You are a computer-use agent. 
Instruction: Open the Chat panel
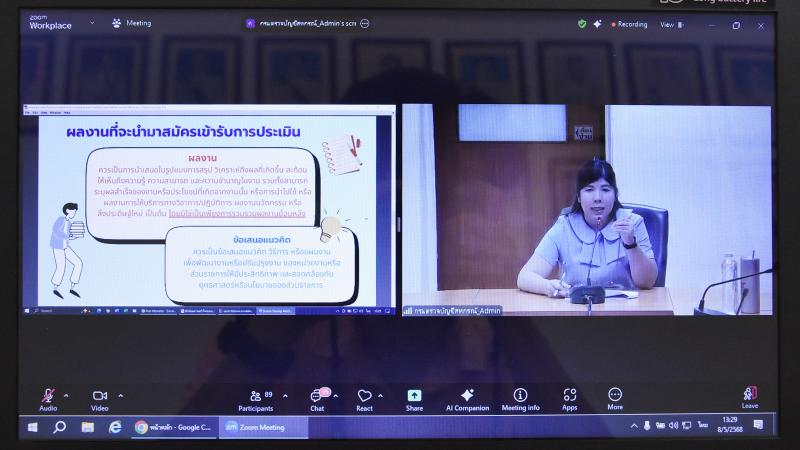pyautogui.click(x=317, y=401)
